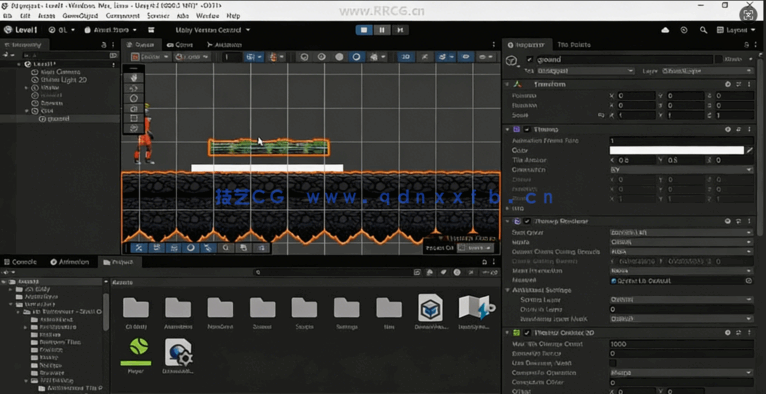Open help for the Transform component
Viewport: 766px width, 394px height.
tap(728, 84)
